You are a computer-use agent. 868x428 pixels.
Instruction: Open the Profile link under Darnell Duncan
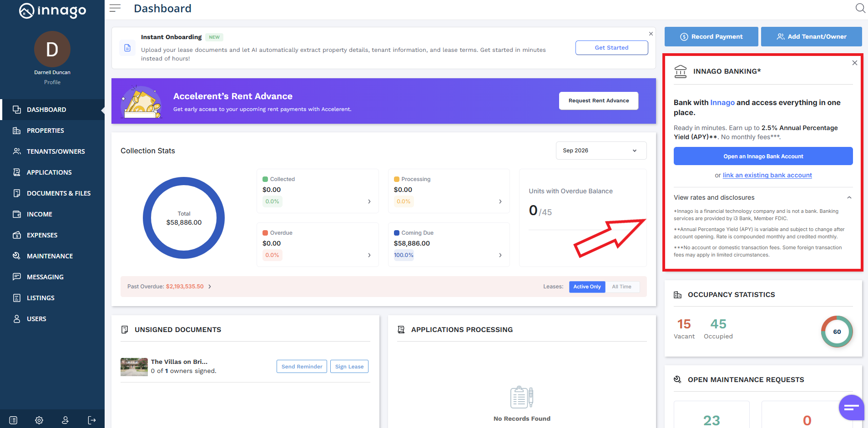coord(52,82)
